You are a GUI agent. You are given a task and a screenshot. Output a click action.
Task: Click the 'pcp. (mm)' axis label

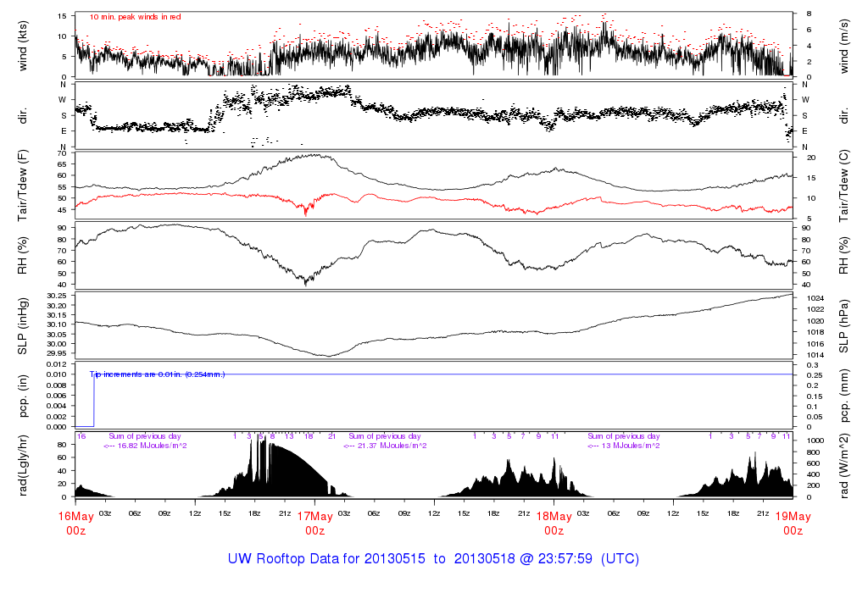click(x=843, y=396)
